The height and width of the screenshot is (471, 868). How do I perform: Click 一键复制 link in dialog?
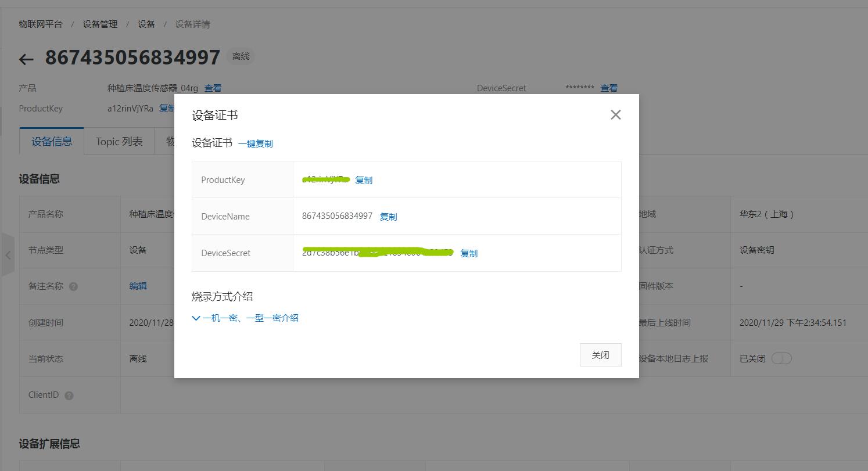coord(255,143)
